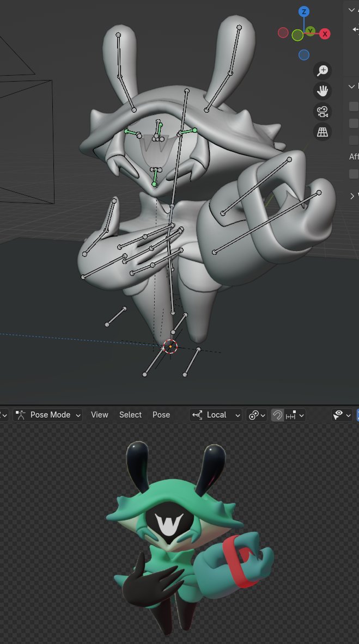Toggle the camera view icon
This screenshot has height=644, width=359.
pyautogui.click(x=323, y=111)
